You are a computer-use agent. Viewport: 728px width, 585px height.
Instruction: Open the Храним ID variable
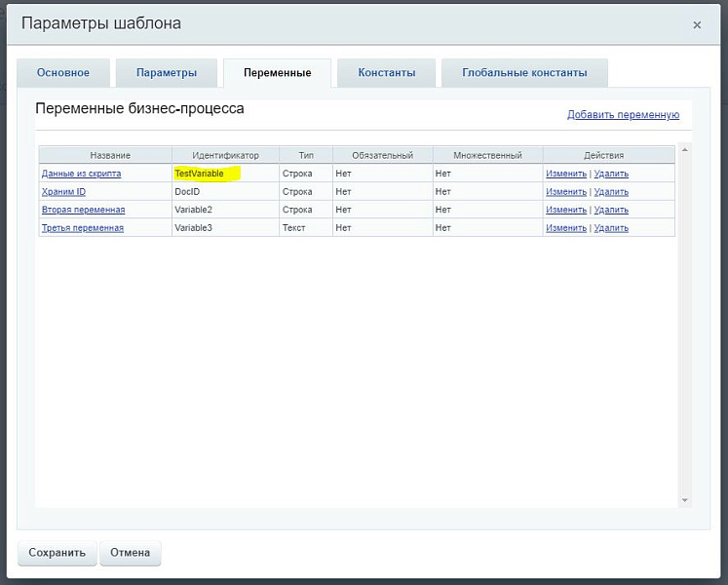pyautogui.click(x=63, y=192)
